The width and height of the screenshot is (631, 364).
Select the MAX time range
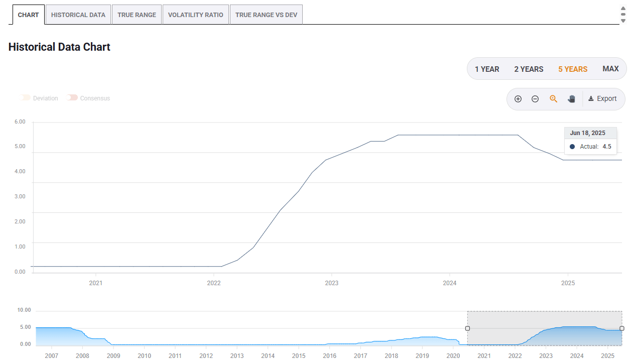tap(610, 69)
